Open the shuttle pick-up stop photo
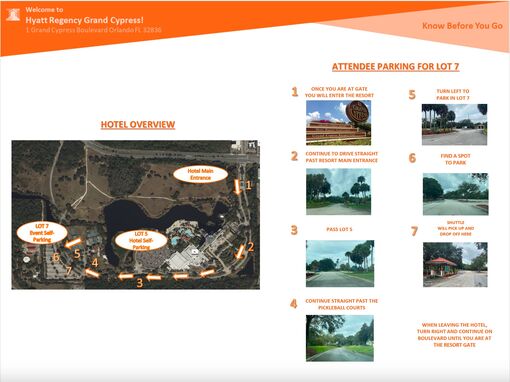 pyautogui.click(x=455, y=265)
